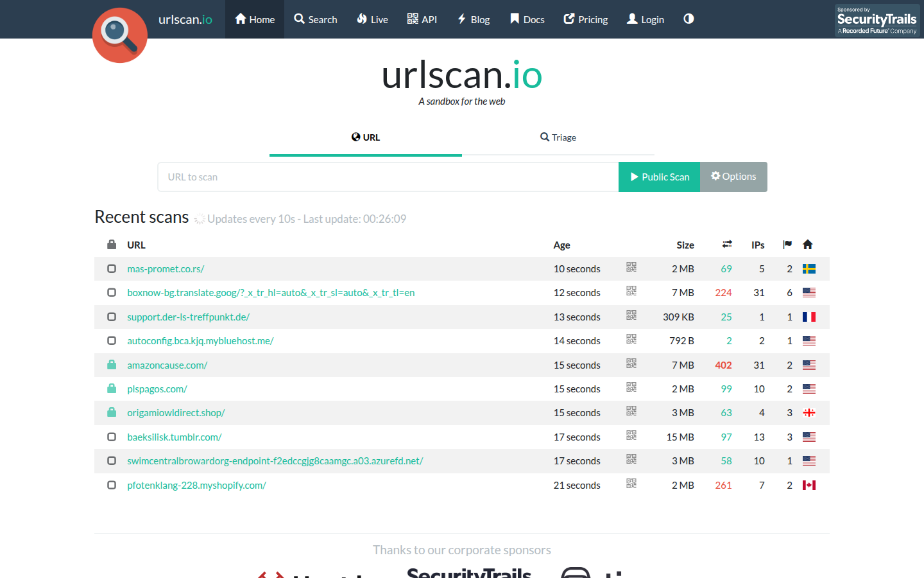924x578 pixels.
Task: Open the Live feed page
Action: pos(372,19)
